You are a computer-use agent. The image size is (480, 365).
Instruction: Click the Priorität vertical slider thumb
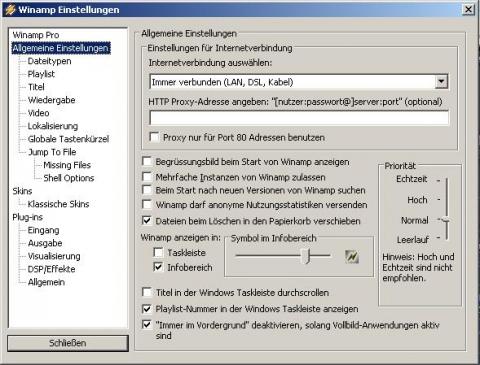point(446,220)
